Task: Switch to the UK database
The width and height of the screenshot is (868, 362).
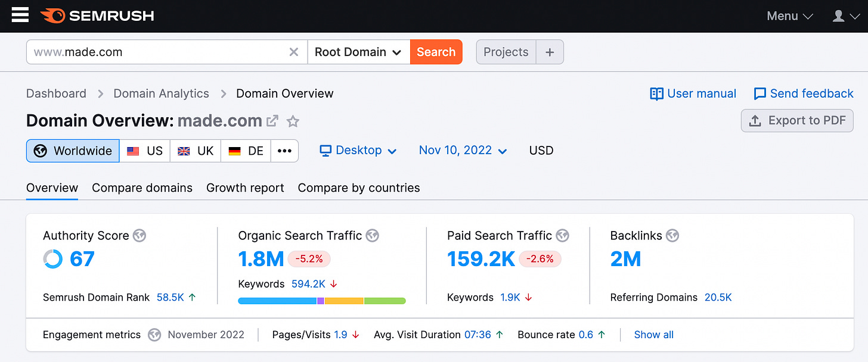Action: 196,151
